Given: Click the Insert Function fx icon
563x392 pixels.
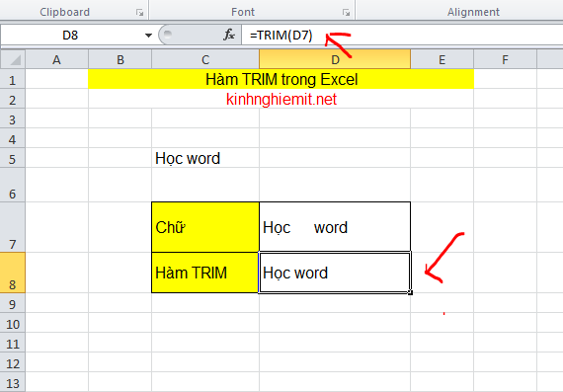Looking at the screenshot, I should (x=229, y=35).
